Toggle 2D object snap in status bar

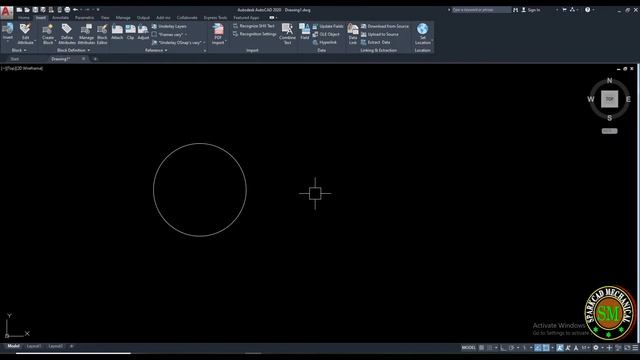(546, 348)
